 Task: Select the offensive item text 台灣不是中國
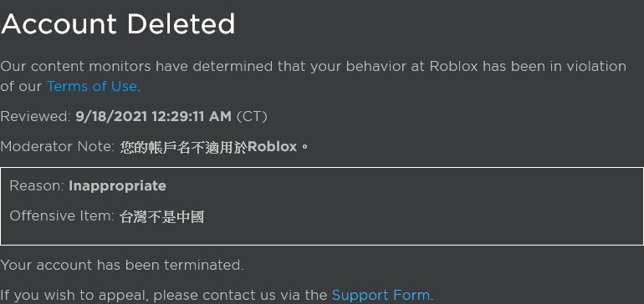pos(161,216)
